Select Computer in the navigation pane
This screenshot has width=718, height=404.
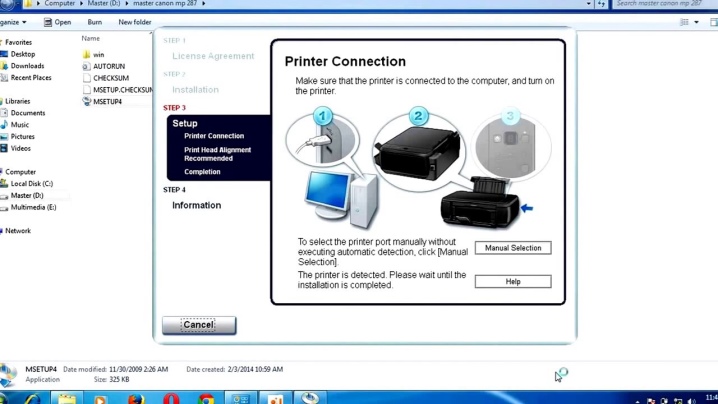(20, 172)
